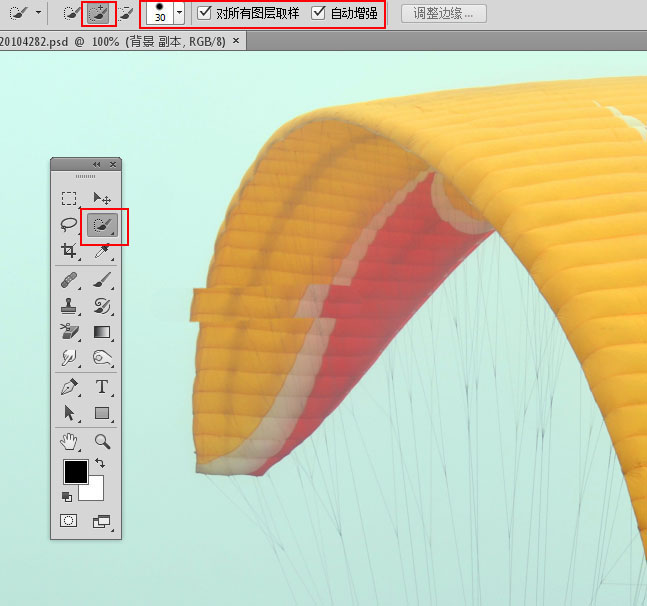
Task: Select the Move tool
Action: tap(102, 198)
